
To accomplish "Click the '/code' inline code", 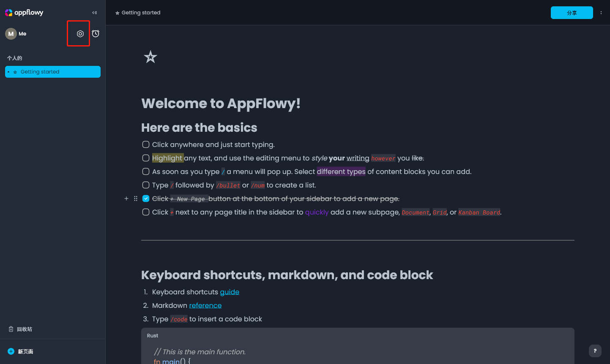I will tap(179, 319).
